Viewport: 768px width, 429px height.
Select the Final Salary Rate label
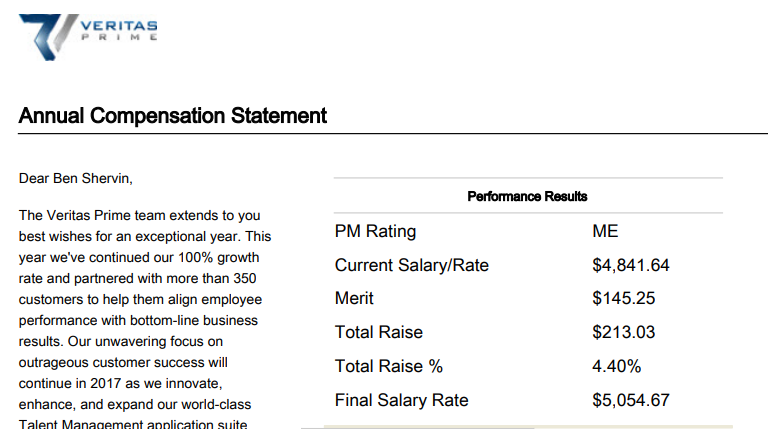[x=402, y=400]
